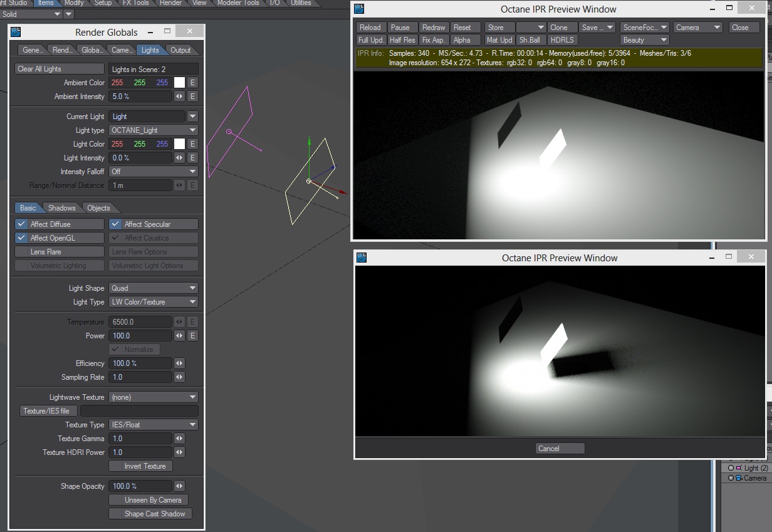Click Reload in IPR window
Screen dimensions: 772x532
(x=370, y=28)
